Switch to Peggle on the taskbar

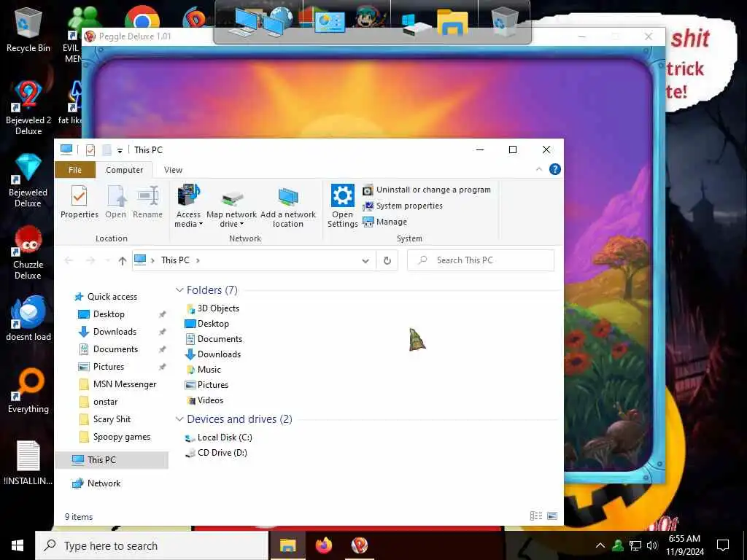pos(359,545)
